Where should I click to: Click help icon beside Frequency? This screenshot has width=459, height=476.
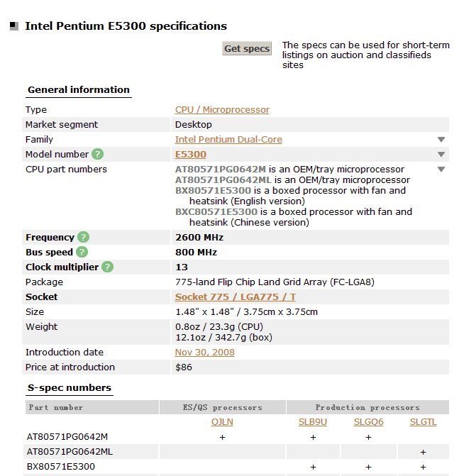(x=84, y=238)
